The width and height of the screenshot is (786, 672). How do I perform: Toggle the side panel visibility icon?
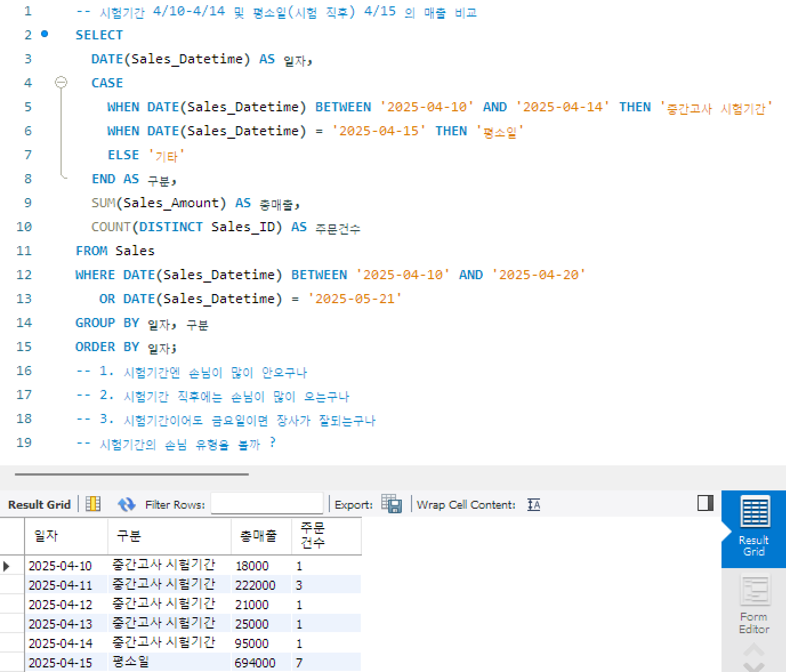click(x=706, y=503)
